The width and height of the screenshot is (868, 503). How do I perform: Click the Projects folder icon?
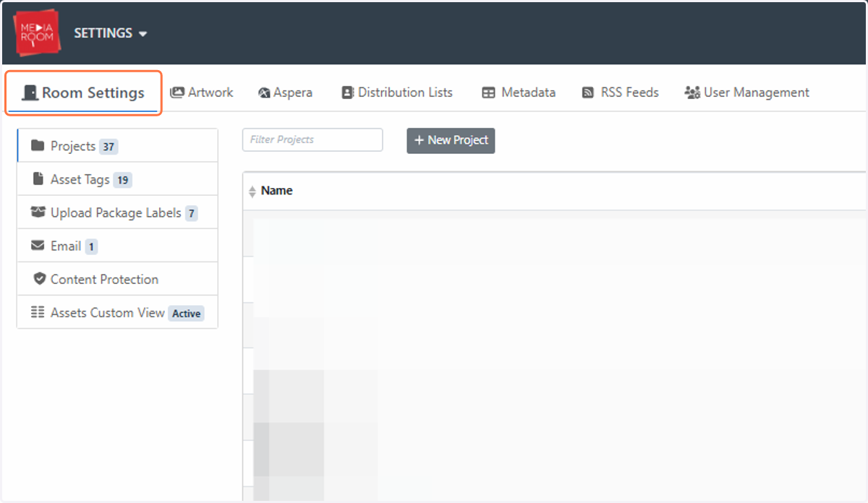(38, 146)
